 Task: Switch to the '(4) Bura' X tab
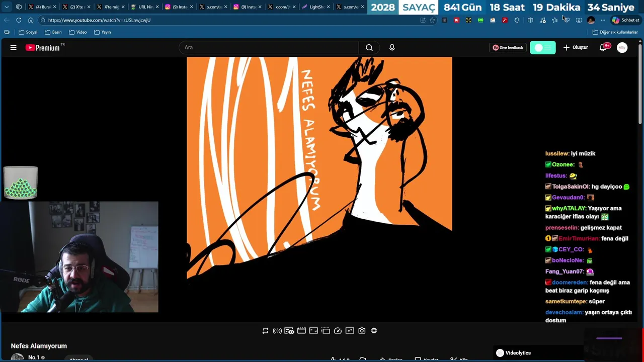pos(41,7)
